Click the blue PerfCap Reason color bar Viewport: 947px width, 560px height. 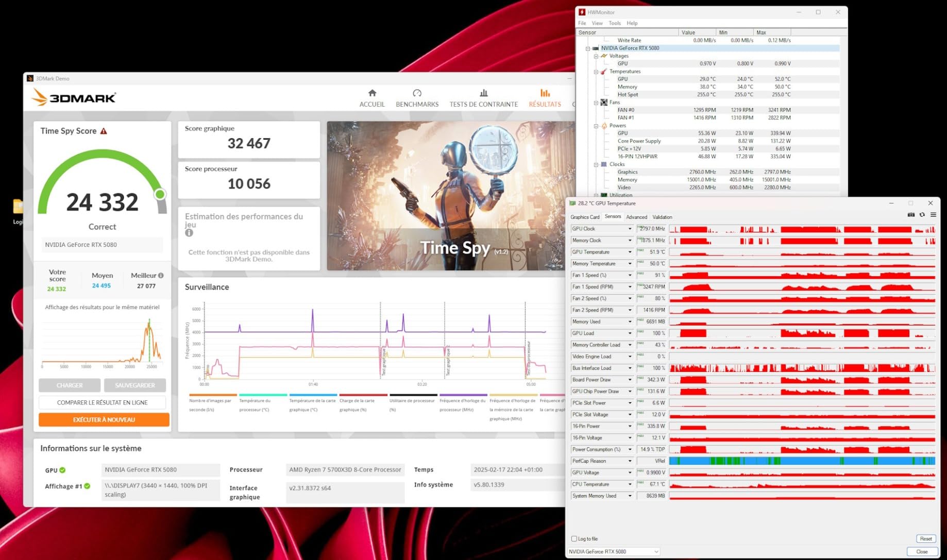[x=802, y=461]
